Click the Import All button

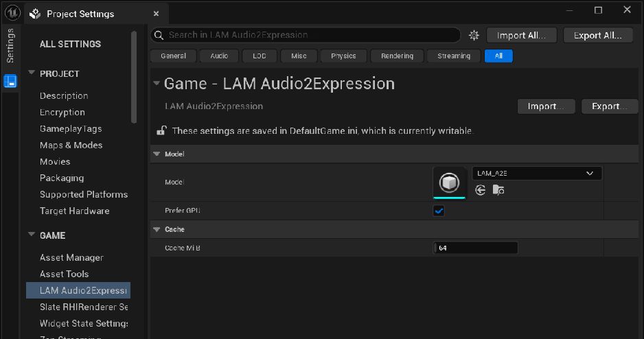click(522, 35)
